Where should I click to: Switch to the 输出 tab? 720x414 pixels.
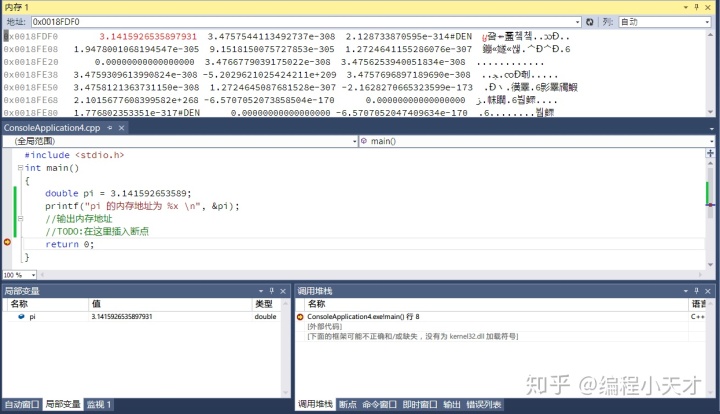[452, 404]
